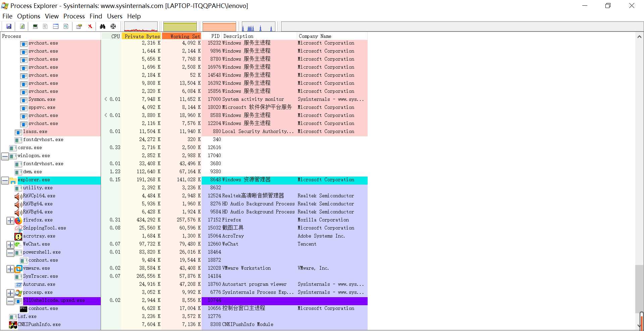Click the Sysmon.exe process icon
The width and height of the screenshot is (644, 331).
click(23, 100)
